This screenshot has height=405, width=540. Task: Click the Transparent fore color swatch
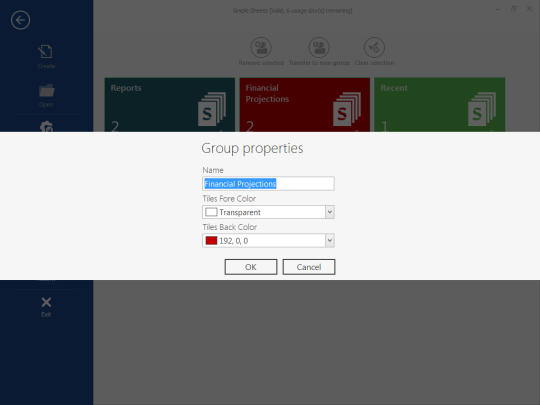coord(211,212)
